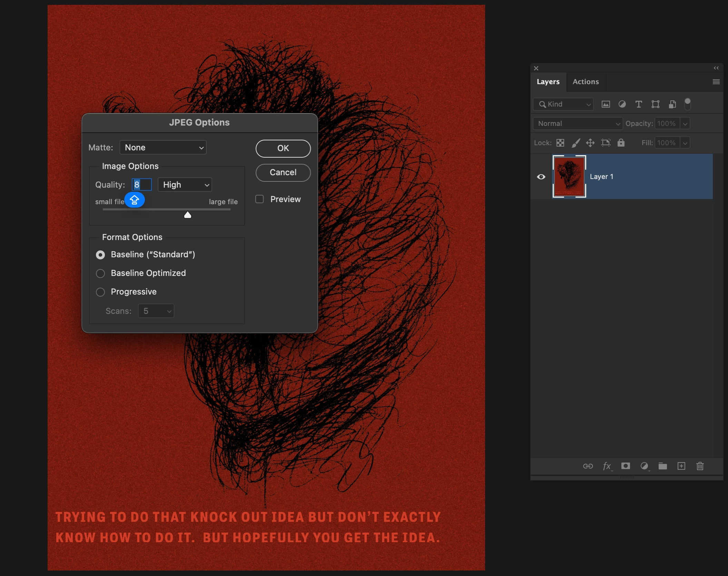This screenshot has height=576, width=728.
Task: Open the quality preset High dropdown
Action: point(185,185)
